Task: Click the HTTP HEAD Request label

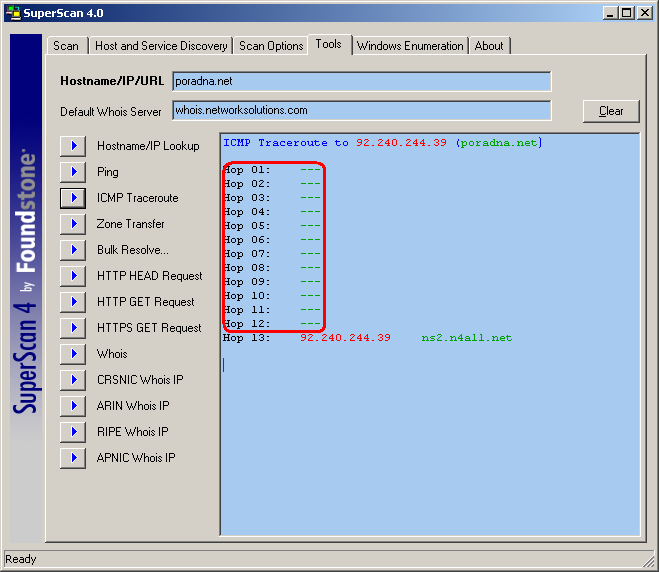Action: click(x=150, y=276)
